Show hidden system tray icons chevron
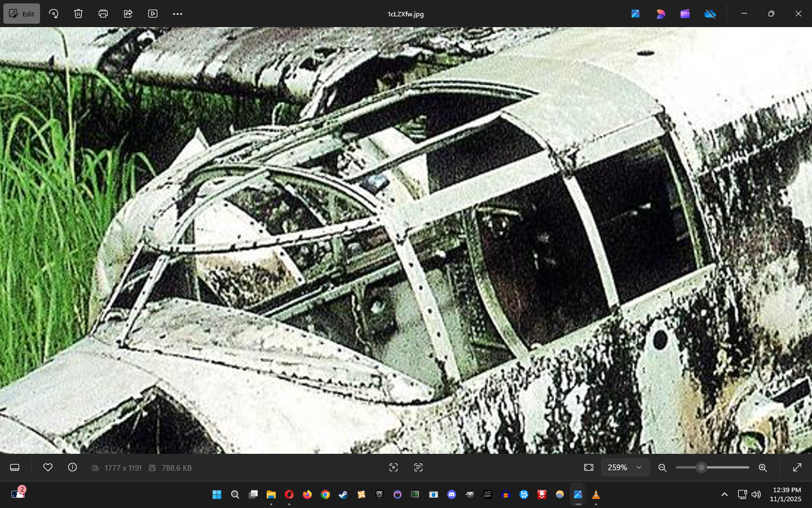Image resolution: width=812 pixels, height=508 pixels. 725,494
